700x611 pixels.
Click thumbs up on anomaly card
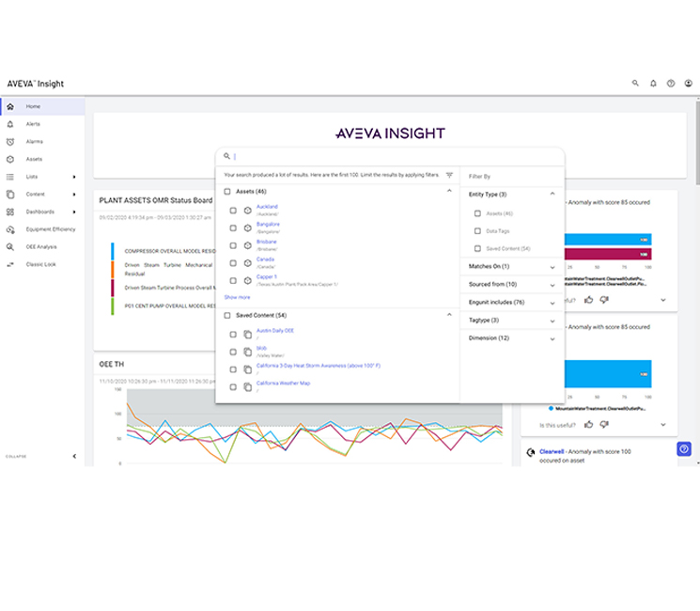589,300
